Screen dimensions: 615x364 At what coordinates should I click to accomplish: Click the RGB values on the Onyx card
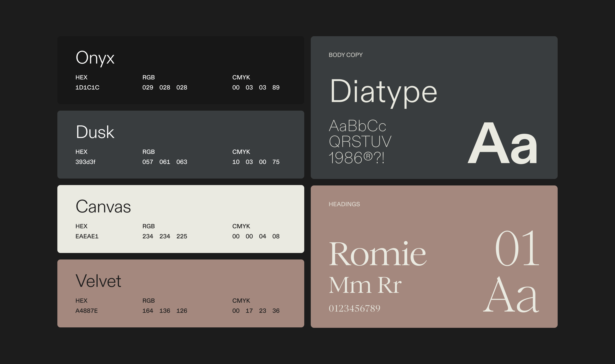point(165,88)
